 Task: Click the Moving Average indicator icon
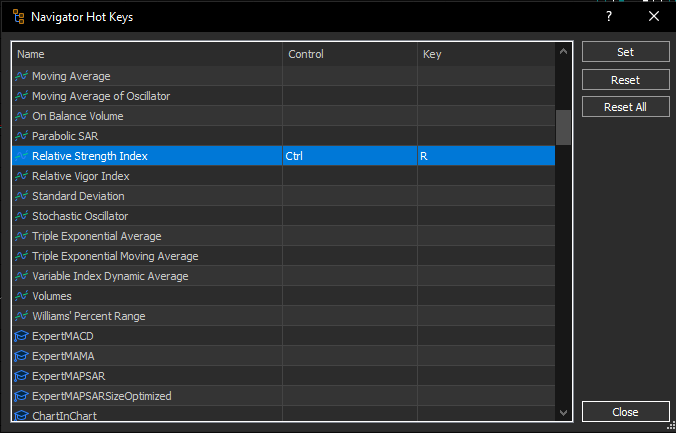20,76
